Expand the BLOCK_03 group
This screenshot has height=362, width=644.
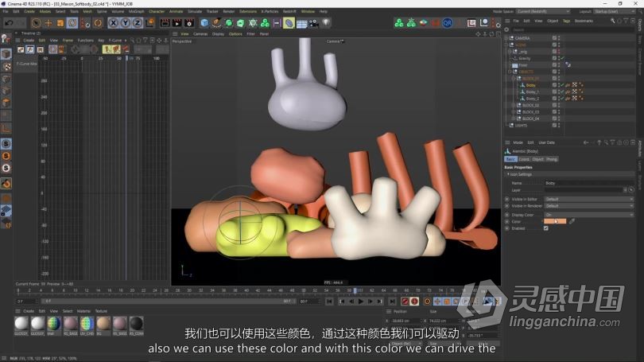pyautogui.click(x=514, y=111)
